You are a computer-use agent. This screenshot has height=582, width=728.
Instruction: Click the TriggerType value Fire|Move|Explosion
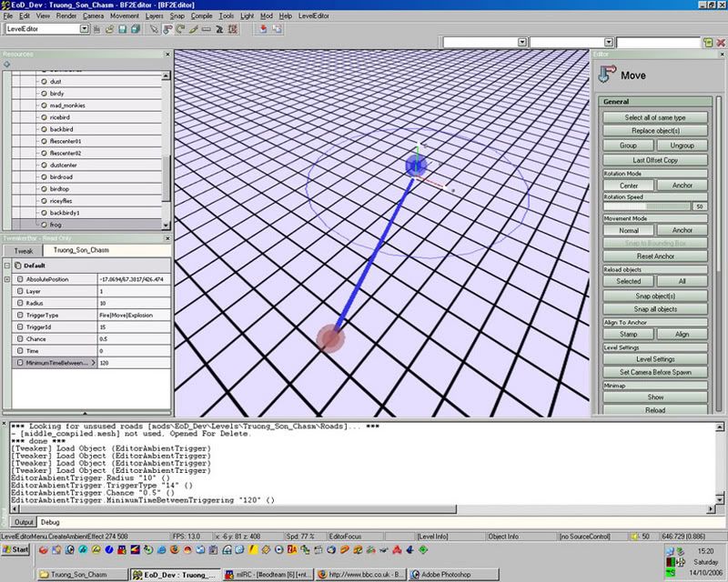point(134,316)
